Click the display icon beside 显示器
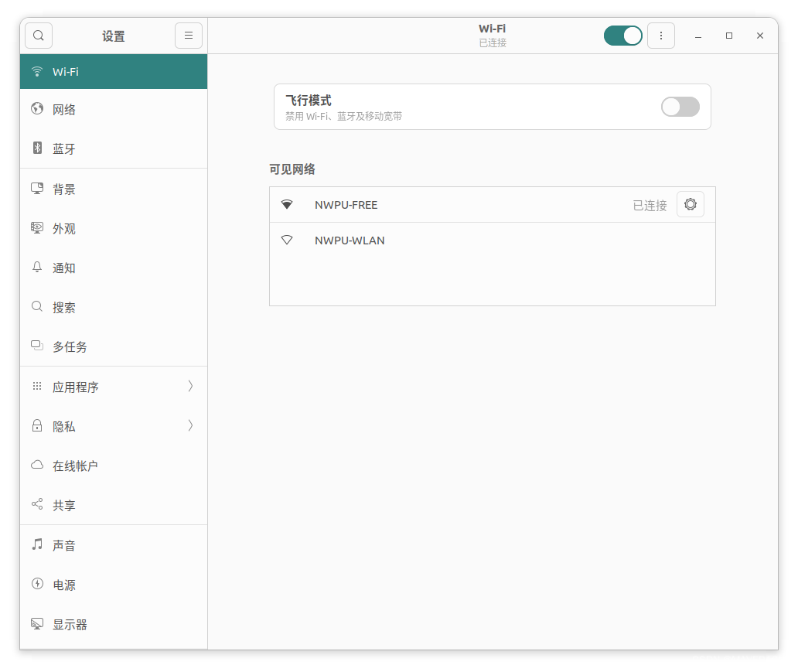798x672 pixels. pos(37,623)
